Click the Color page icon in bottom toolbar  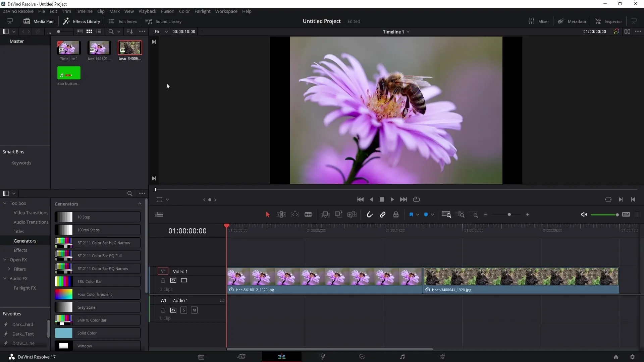coord(362,357)
